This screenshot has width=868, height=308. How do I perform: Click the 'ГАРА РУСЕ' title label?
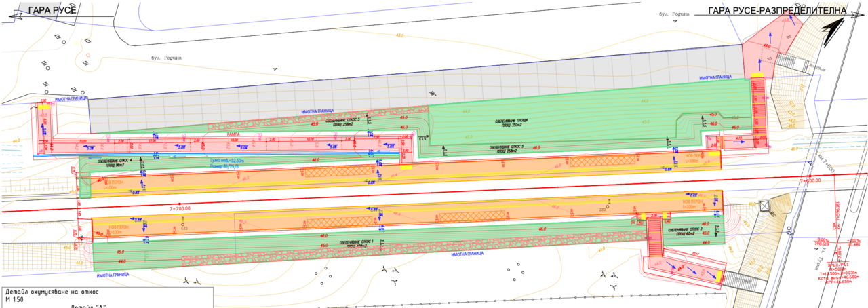tap(52, 9)
